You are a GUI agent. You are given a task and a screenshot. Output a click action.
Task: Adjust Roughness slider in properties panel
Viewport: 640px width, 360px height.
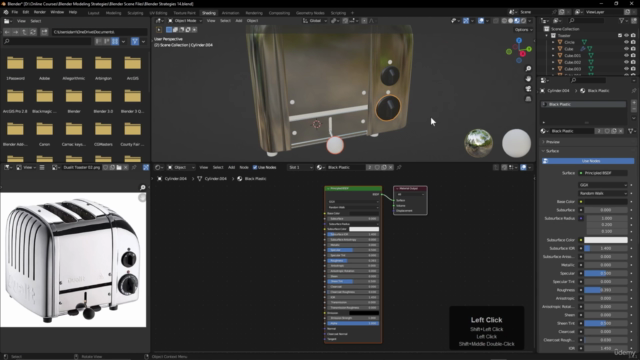[x=606, y=290]
